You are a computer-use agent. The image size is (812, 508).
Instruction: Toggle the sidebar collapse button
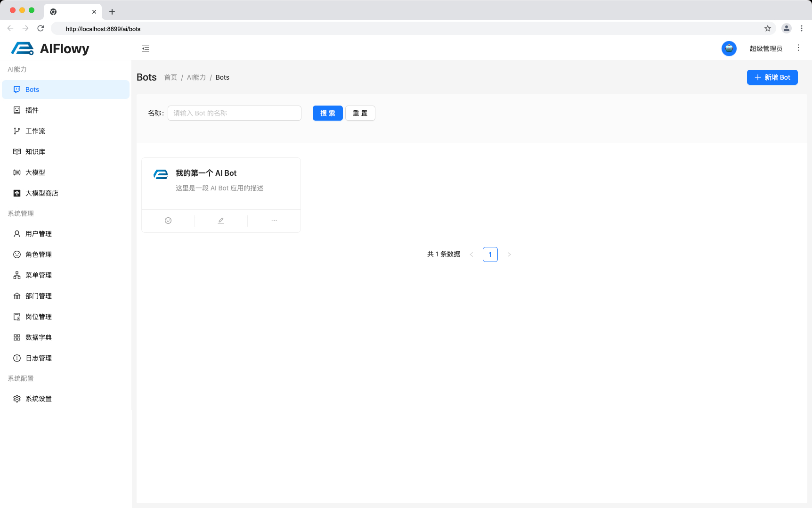146,48
